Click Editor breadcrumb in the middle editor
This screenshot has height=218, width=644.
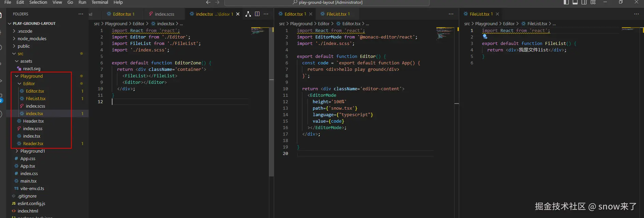click(323, 24)
